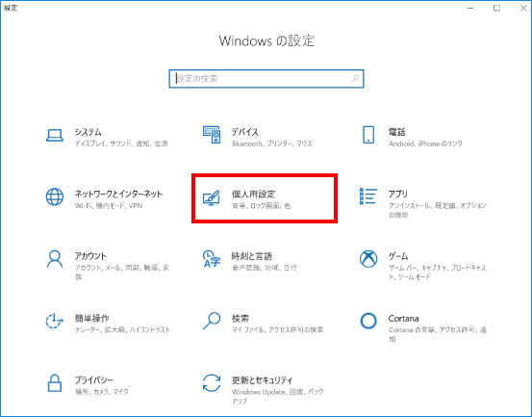
Task: Click the デバイス keyboard and speaker icon
Action: point(212,135)
